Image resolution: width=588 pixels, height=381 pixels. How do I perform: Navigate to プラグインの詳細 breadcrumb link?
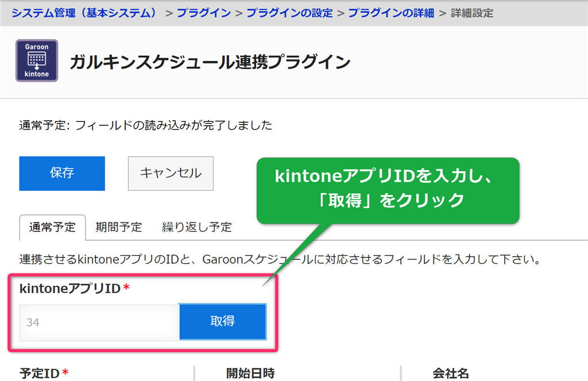click(391, 13)
